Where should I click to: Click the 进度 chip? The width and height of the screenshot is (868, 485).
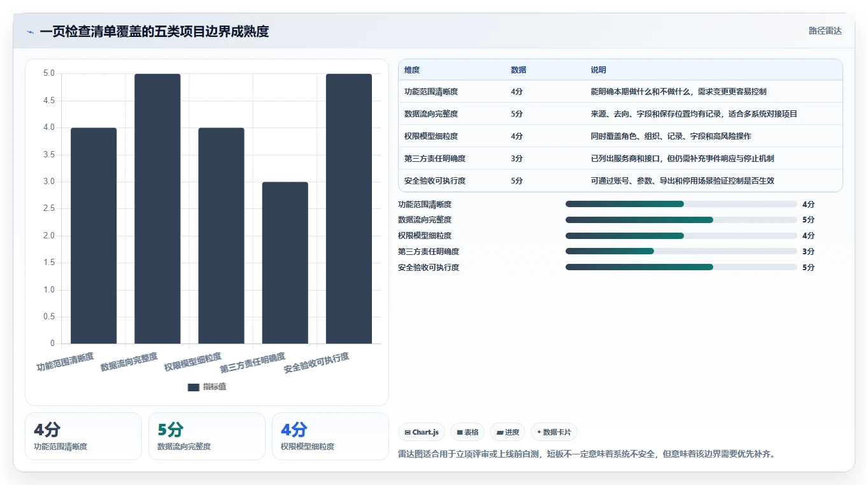click(x=508, y=432)
